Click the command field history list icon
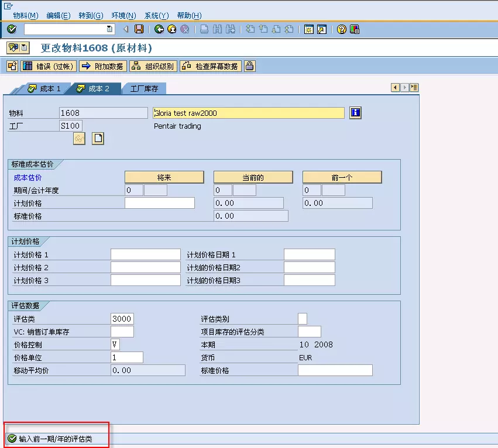498x448 pixels. [x=109, y=29]
